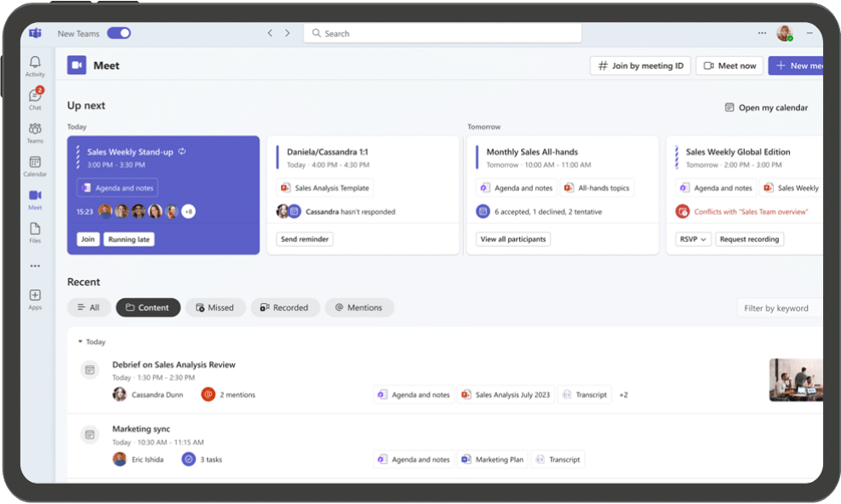
Task: Navigate forward with the right arrow
Action: [x=288, y=33]
